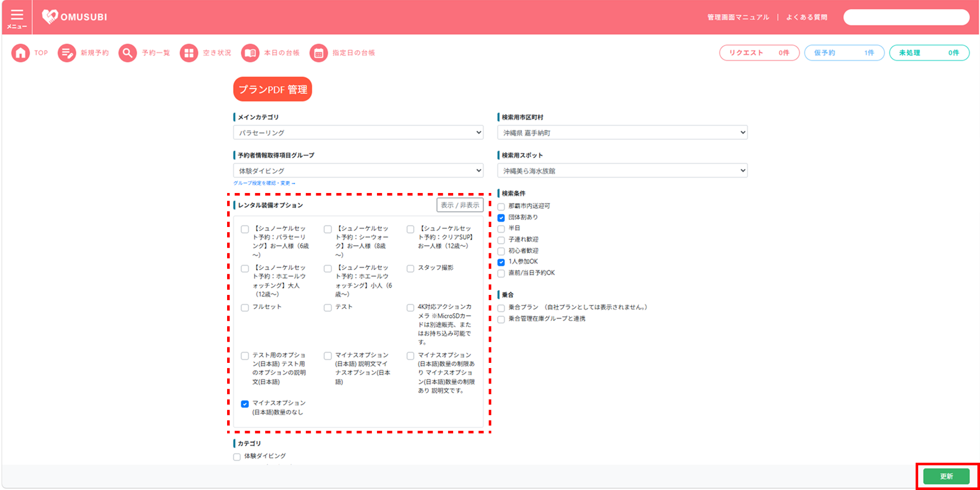Check シュノーケルセット シーウォーク option

pyautogui.click(x=328, y=230)
